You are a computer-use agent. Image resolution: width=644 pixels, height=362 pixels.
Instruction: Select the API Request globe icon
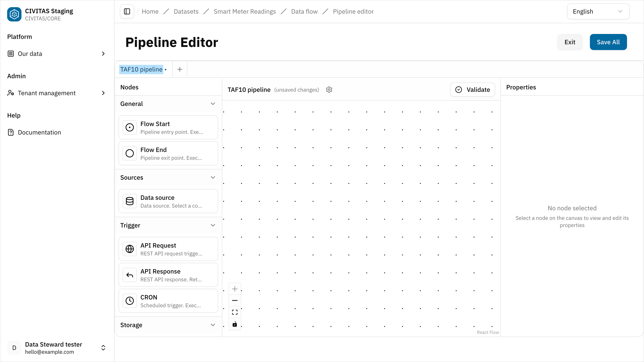tap(129, 249)
